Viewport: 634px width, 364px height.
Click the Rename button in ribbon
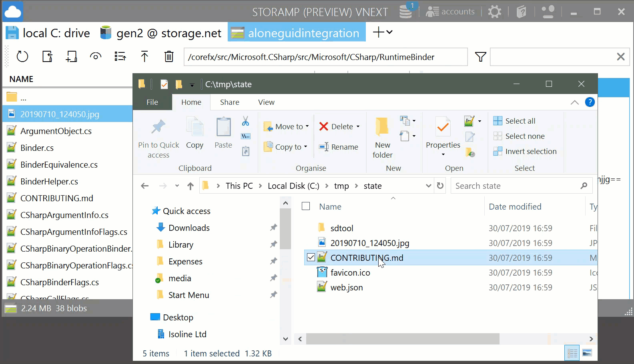(339, 147)
